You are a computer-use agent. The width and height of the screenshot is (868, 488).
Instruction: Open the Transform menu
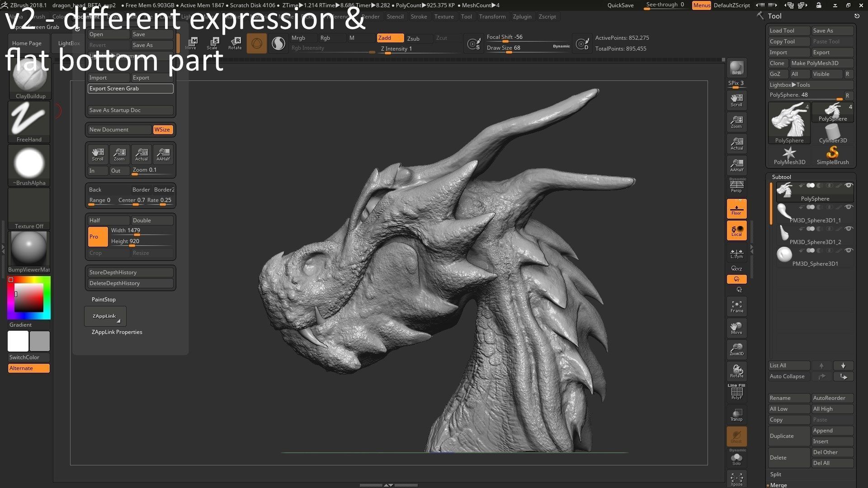tap(492, 17)
